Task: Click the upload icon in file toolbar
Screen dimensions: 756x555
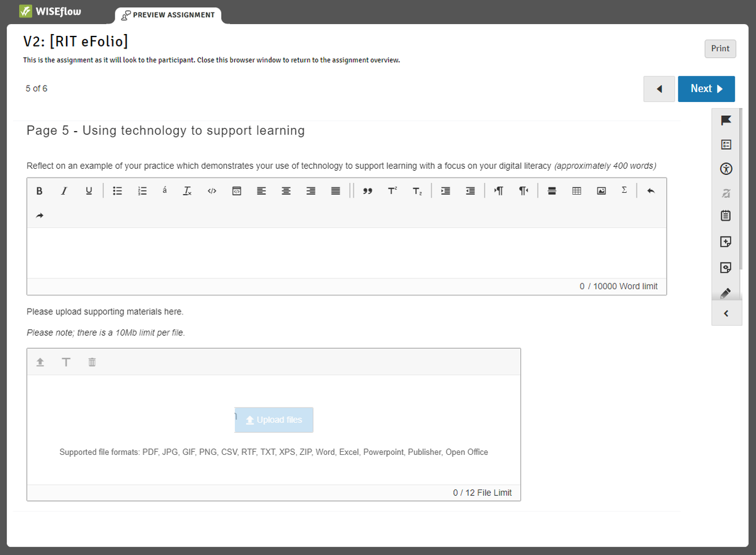Action: 40,362
